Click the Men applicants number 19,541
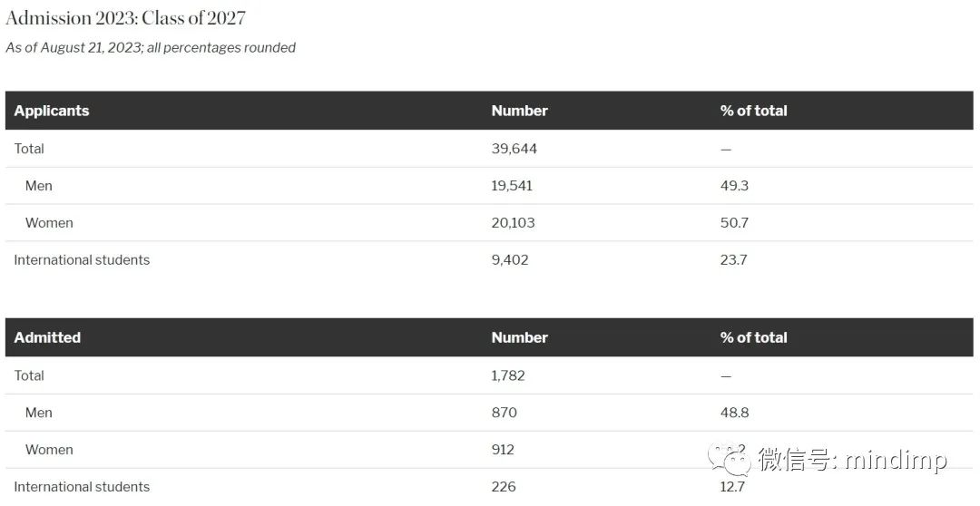 [512, 186]
